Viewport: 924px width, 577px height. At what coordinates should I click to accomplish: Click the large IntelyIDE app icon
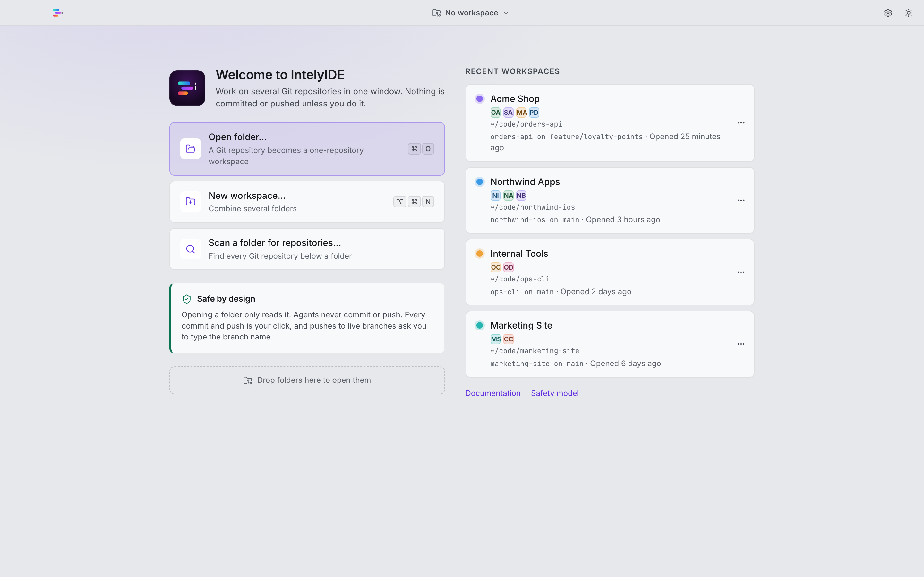pos(187,88)
